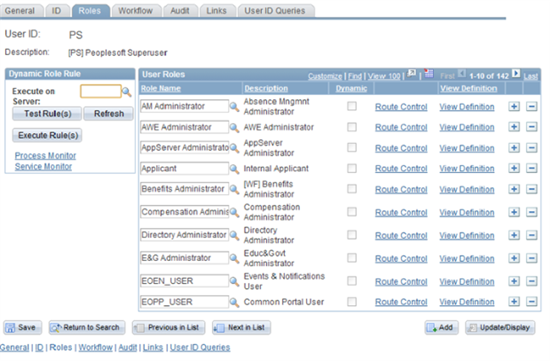Delete the EOEN_USER row

coord(532,281)
